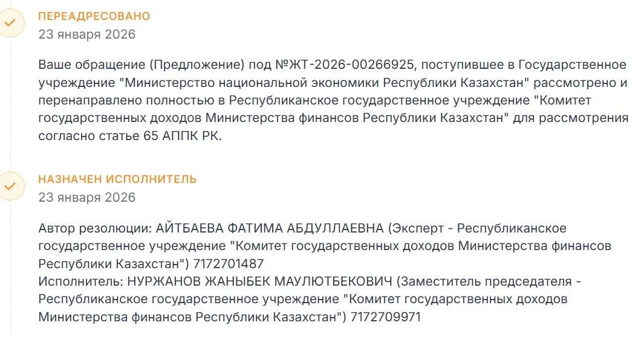Click the date under ПЕРЕАДРЕСОВАНО heading
Image resolution: width=644 pixels, height=337 pixels.
(87, 34)
